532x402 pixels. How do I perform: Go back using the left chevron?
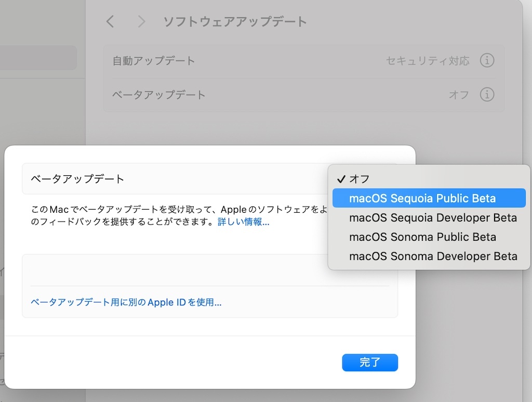pyautogui.click(x=110, y=22)
